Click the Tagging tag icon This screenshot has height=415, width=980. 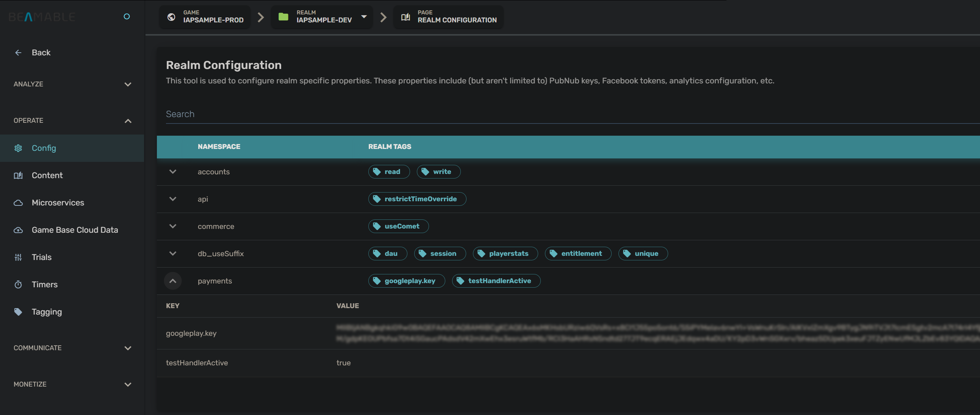click(x=18, y=312)
